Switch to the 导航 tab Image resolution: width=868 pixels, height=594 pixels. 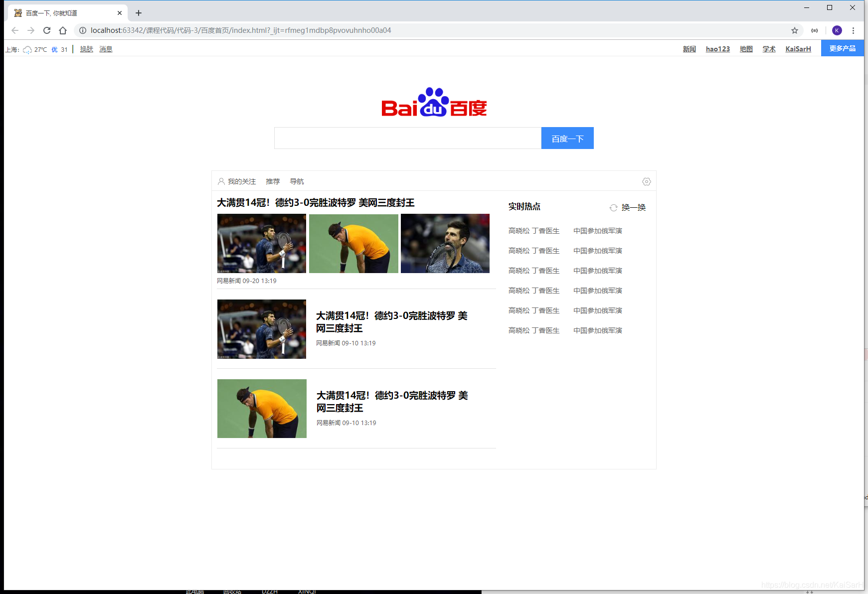[297, 181]
